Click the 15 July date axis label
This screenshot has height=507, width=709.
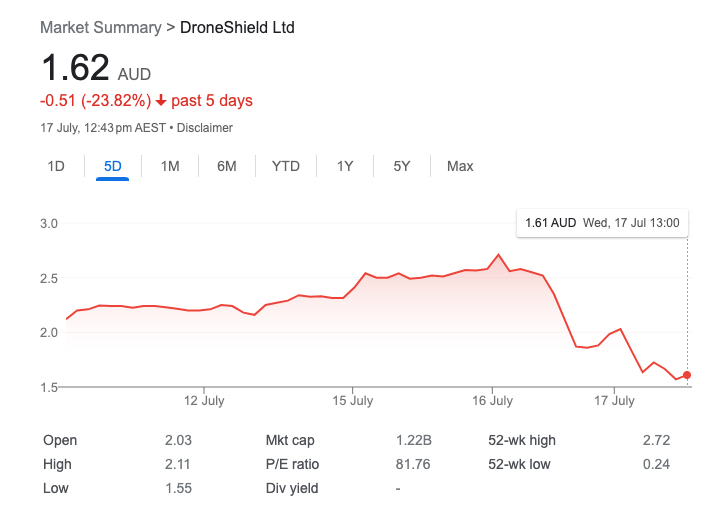click(352, 401)
